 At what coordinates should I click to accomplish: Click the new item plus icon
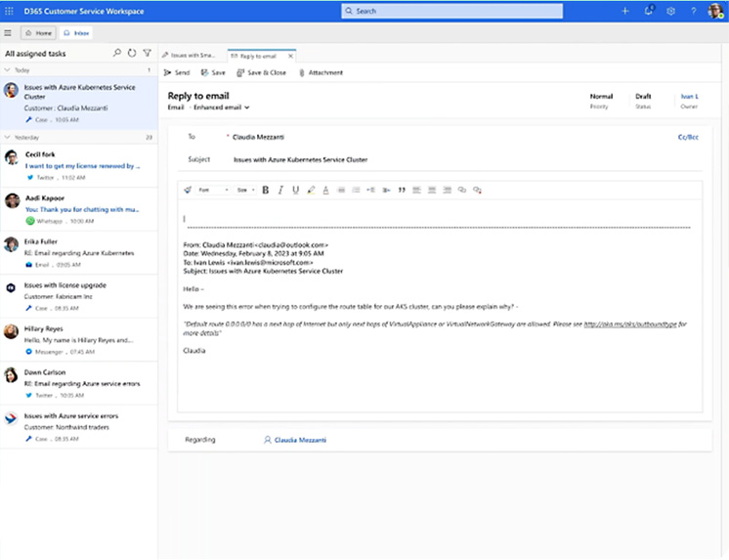[625, 11]
